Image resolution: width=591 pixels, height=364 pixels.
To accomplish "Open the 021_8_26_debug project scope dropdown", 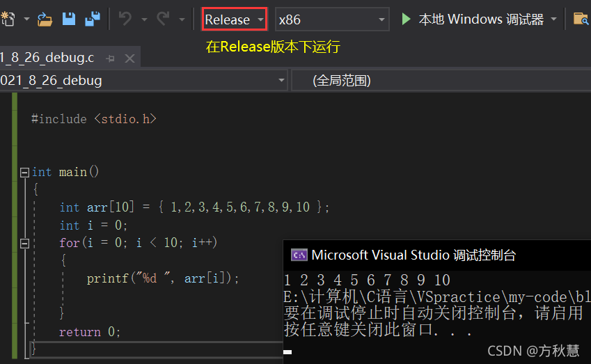I will (x=143, y=80).
